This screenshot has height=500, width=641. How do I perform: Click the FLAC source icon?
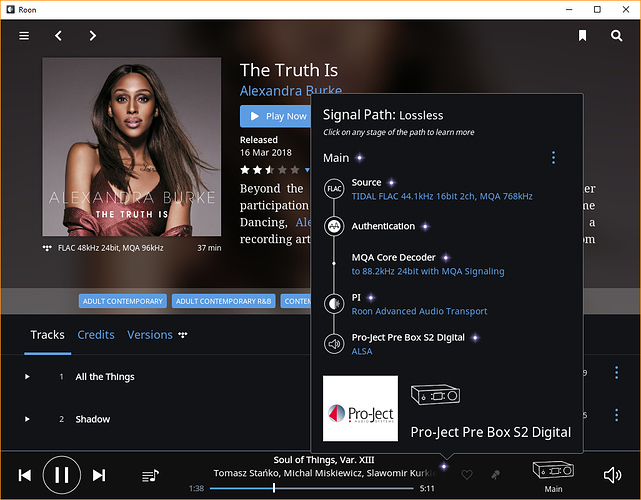coord(334,189)
